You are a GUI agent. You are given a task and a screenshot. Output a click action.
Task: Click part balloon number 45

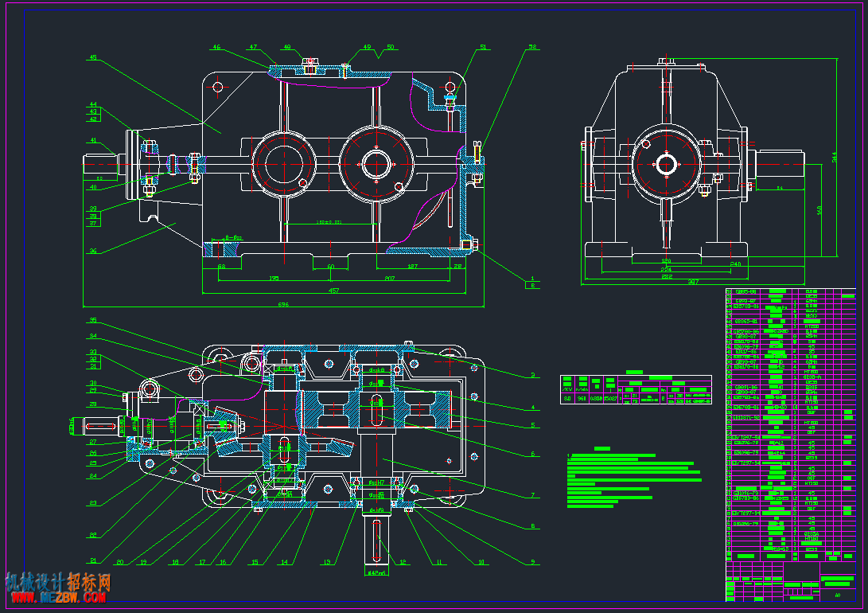coord(93,57)
